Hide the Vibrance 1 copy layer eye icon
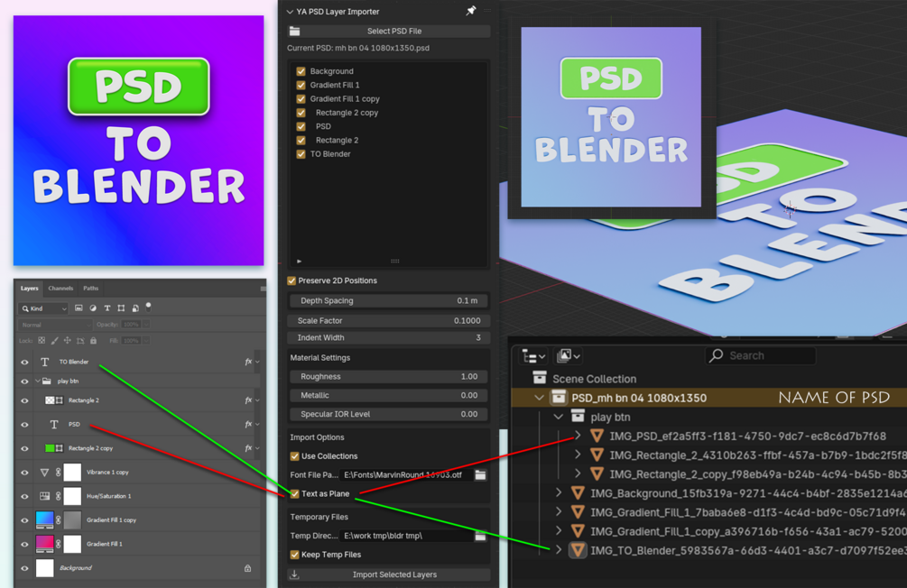907x588 pixels. tap(24, 473)
